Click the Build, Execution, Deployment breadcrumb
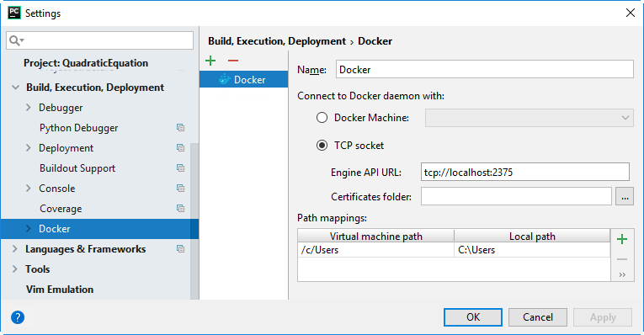Image resolution: width=644 pixels, height=335 pixels. (277, 41)
